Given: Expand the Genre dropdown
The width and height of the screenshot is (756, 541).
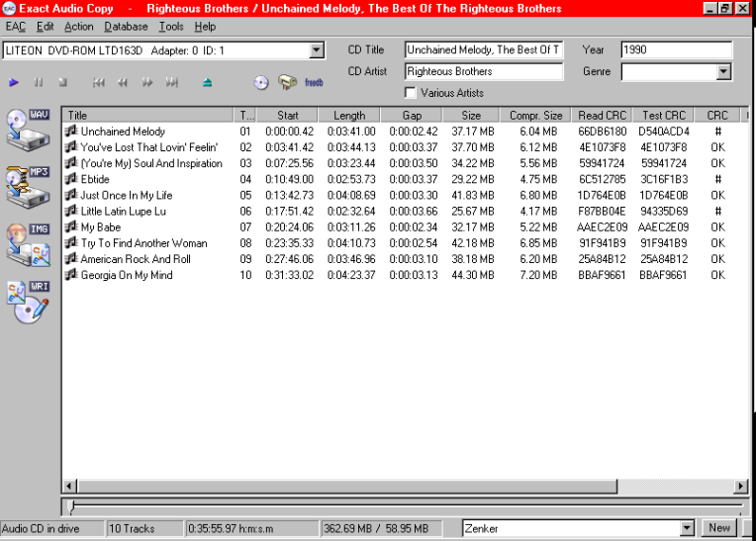Looking at the screenshot, I should tap(723, 71).
